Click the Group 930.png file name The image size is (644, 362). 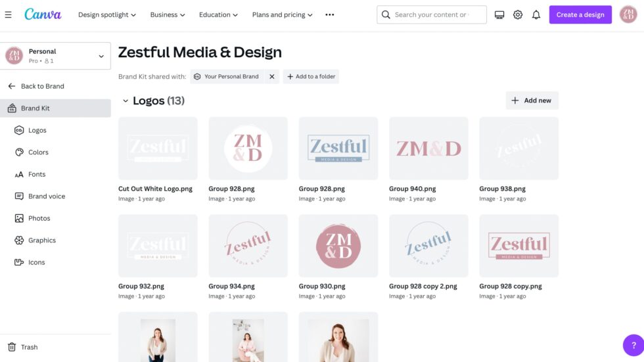(x=322, y=286)
